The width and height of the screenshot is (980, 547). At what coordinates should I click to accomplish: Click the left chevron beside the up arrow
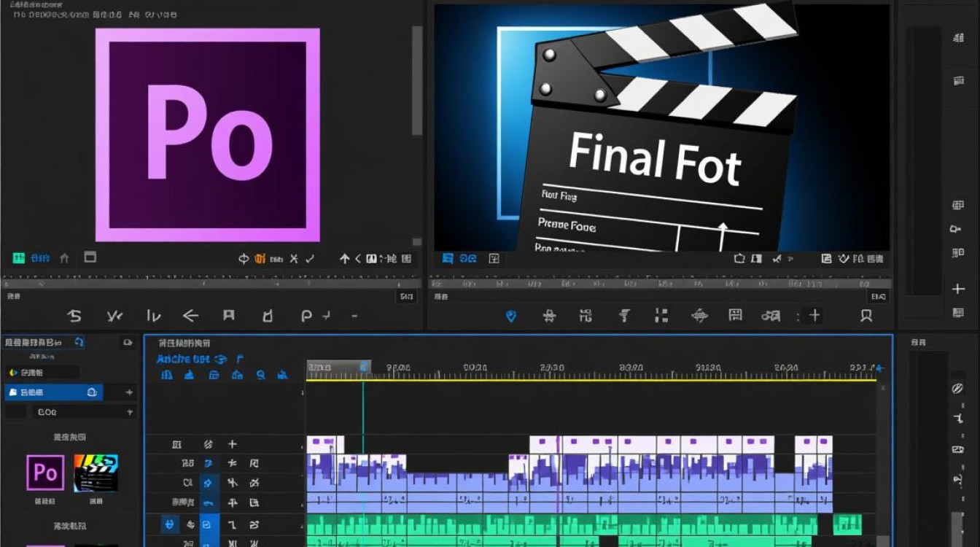click(x=358, y=258)
